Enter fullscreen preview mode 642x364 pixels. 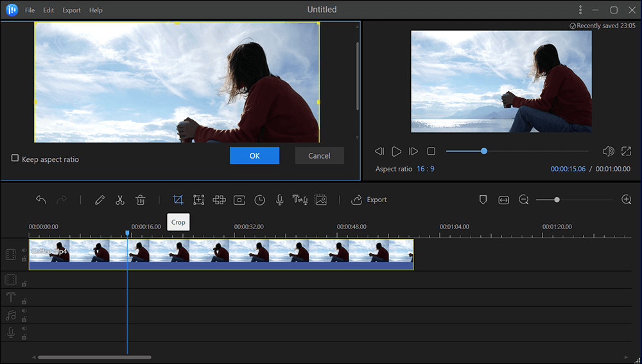(626, 152)
